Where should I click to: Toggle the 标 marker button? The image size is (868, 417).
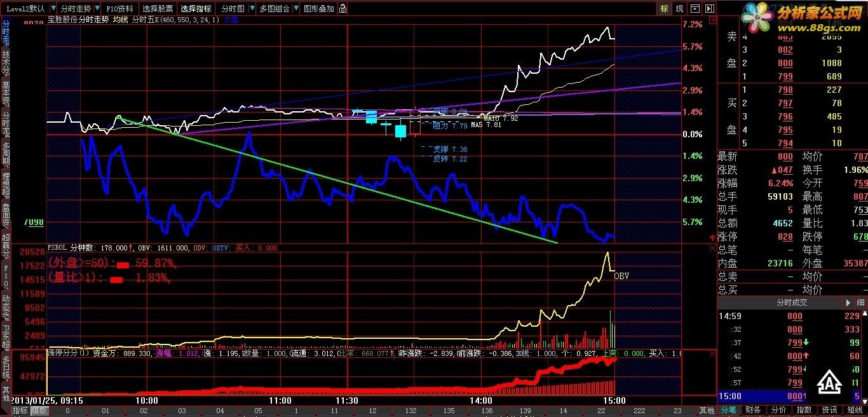[665, 8]
